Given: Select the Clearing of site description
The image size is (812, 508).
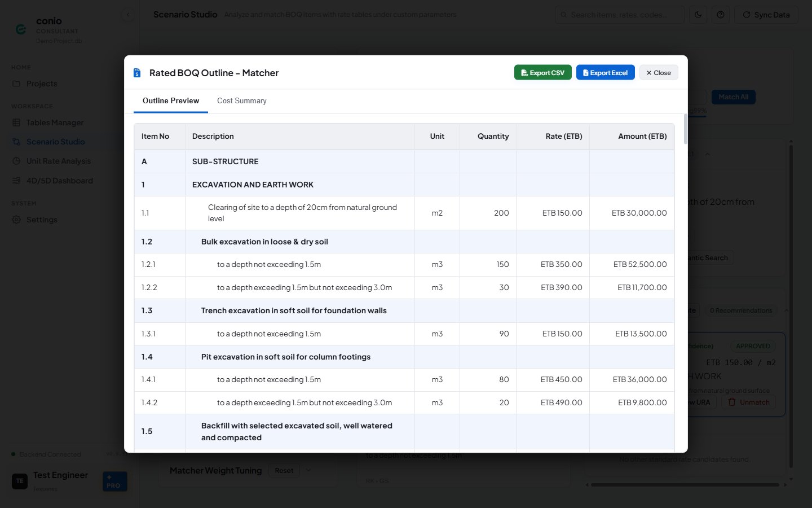Looking at the screenshot, I should [x=302, y=213].
